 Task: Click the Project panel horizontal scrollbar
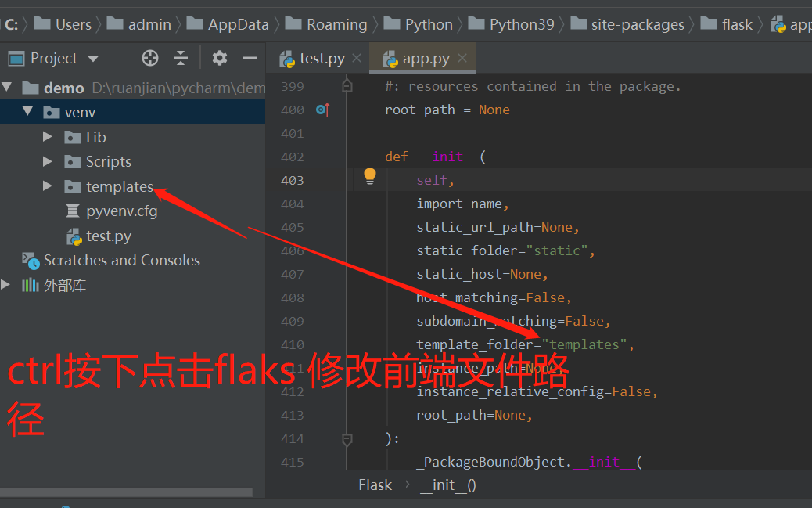point(127,492)
